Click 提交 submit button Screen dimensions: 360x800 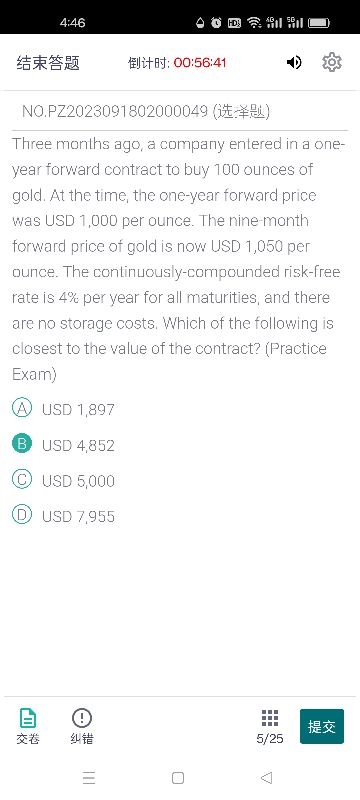(322, 726)
